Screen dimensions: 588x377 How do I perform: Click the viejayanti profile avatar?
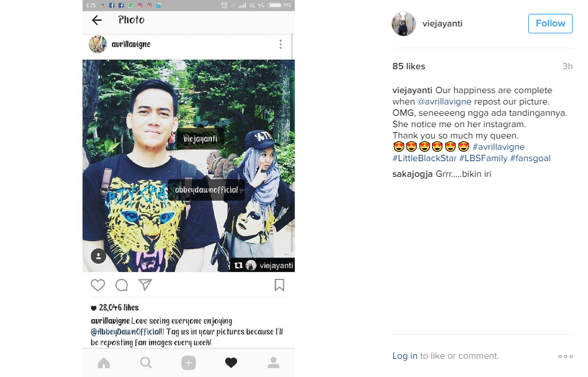[404, 24]
